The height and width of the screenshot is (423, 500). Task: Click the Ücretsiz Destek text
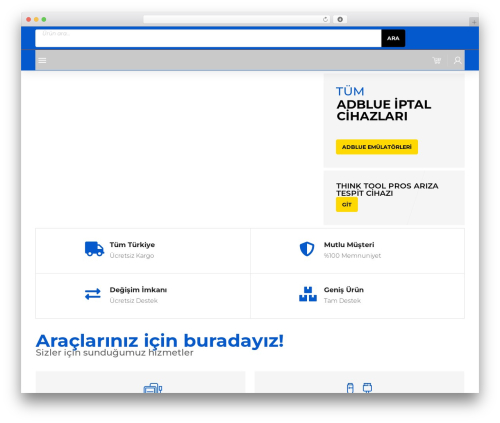[x=134, y=301]
